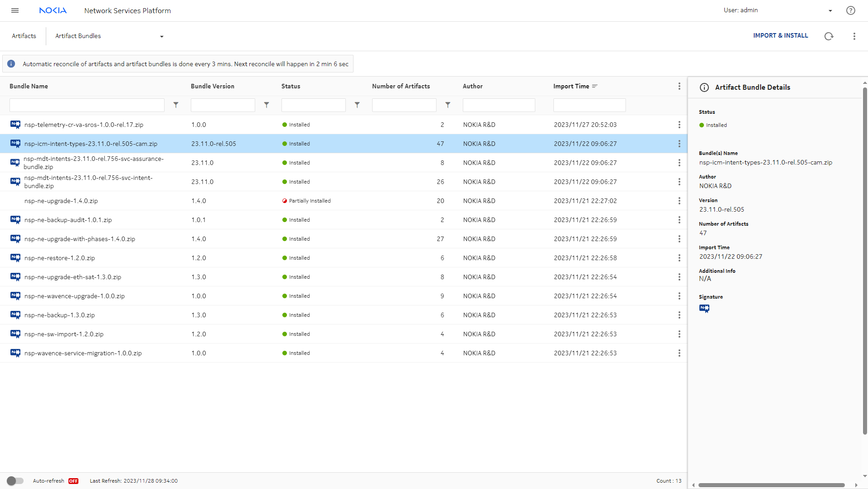
Task: Click the Signature icon in details panel
Action: pos(704,309)
